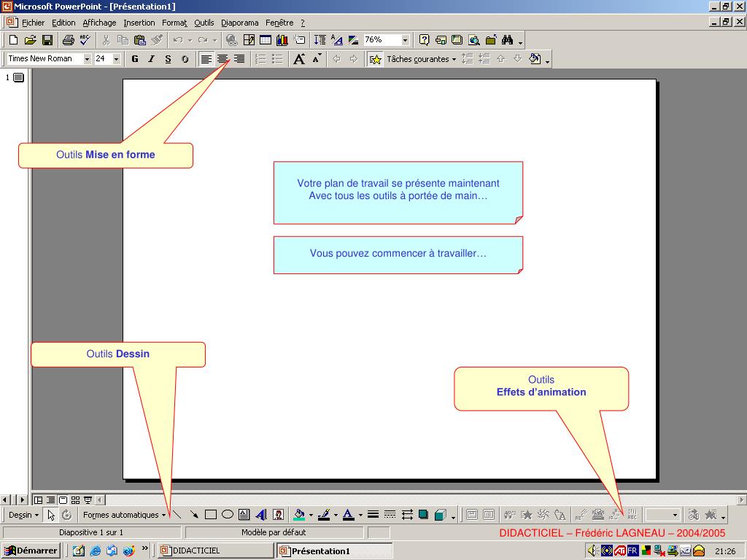Open the zoom 76% dropdown
This screenshot has width=747, height=560.
405,40
